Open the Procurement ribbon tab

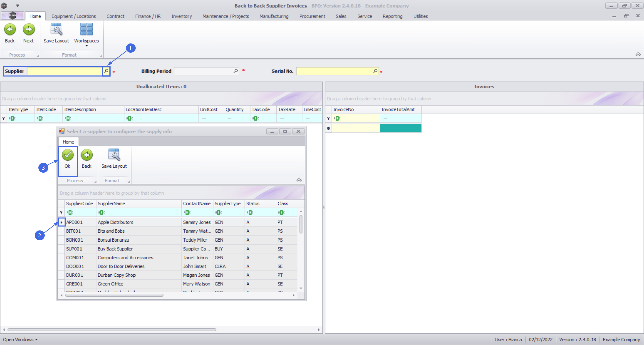[312, 16]
